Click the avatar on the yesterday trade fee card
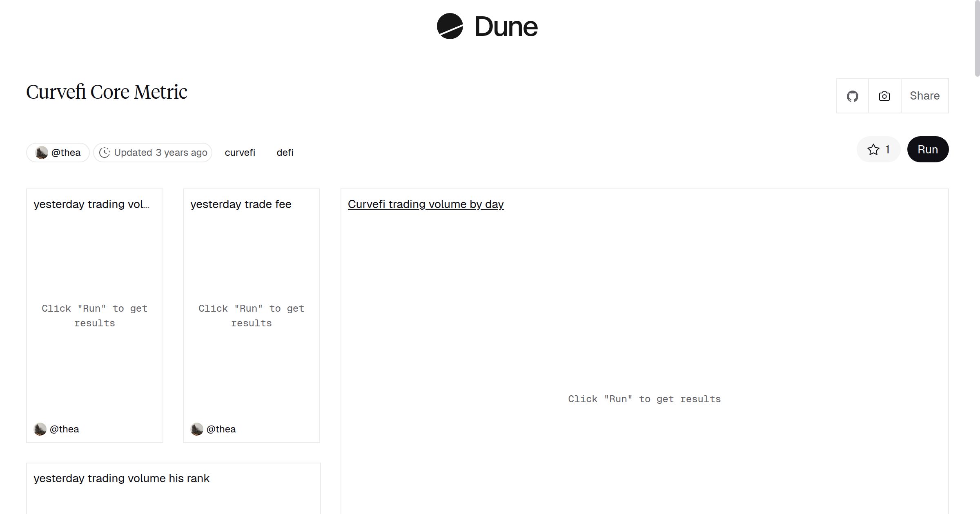The width and height of the screenshot is (980, 514). 197,429
